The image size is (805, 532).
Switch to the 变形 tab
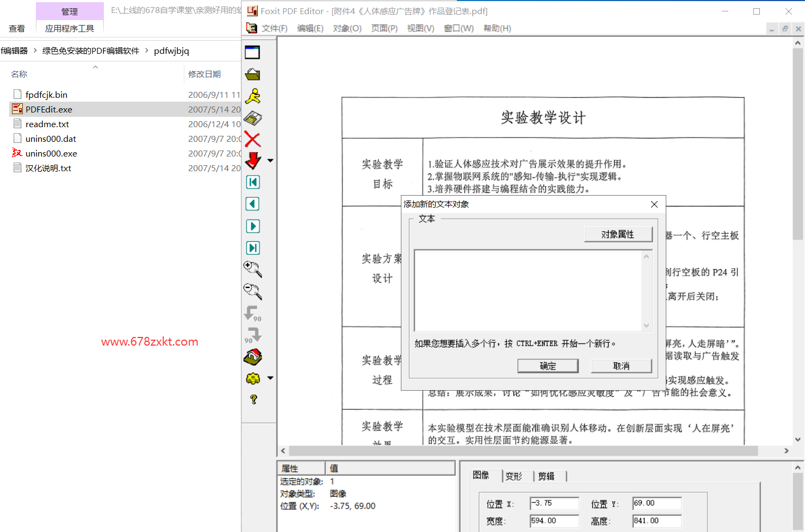tap(513, 477)
